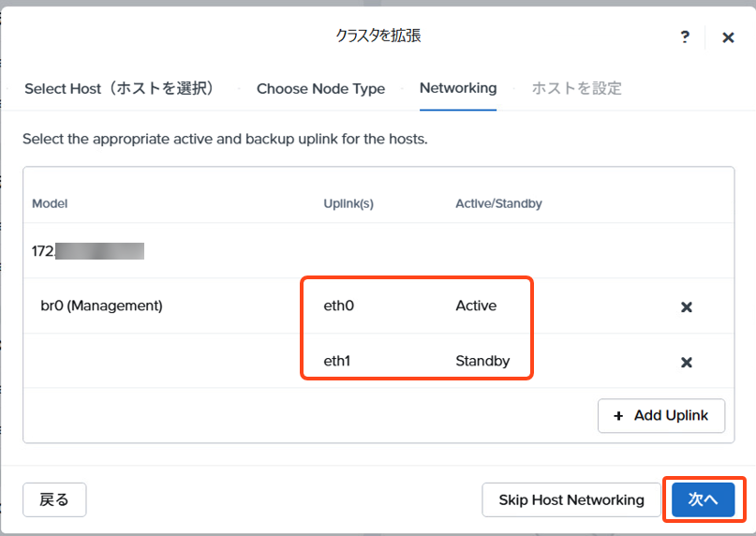This screenshot has width=756, height=536.
Task: Click the host IP address row
Action: click(378, 250)
